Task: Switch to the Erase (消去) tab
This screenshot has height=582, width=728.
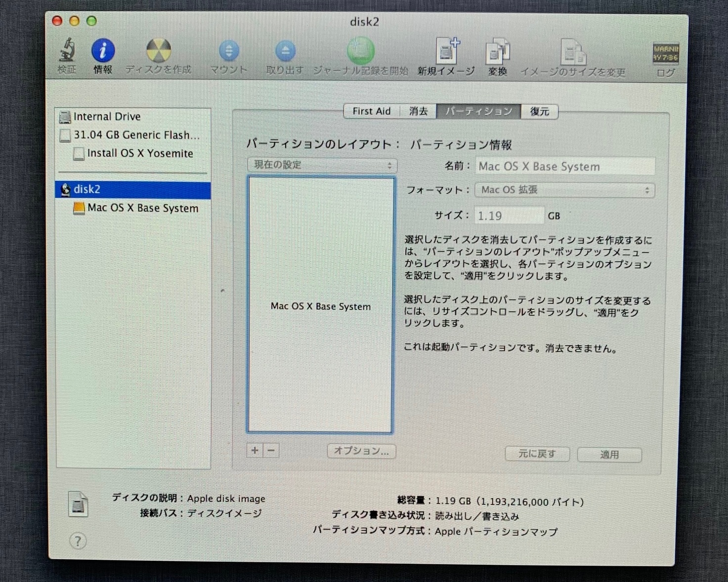Action: point(418,112)
